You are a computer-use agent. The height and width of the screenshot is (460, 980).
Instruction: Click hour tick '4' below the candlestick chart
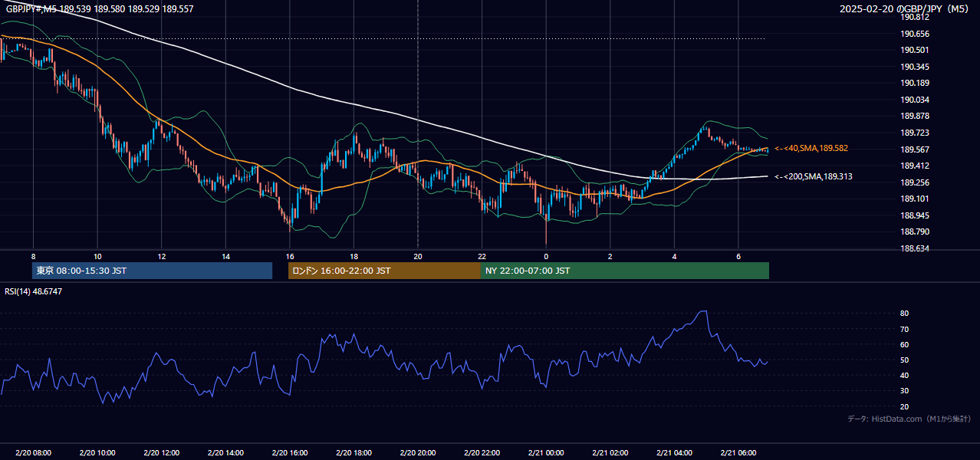[673, 256]
